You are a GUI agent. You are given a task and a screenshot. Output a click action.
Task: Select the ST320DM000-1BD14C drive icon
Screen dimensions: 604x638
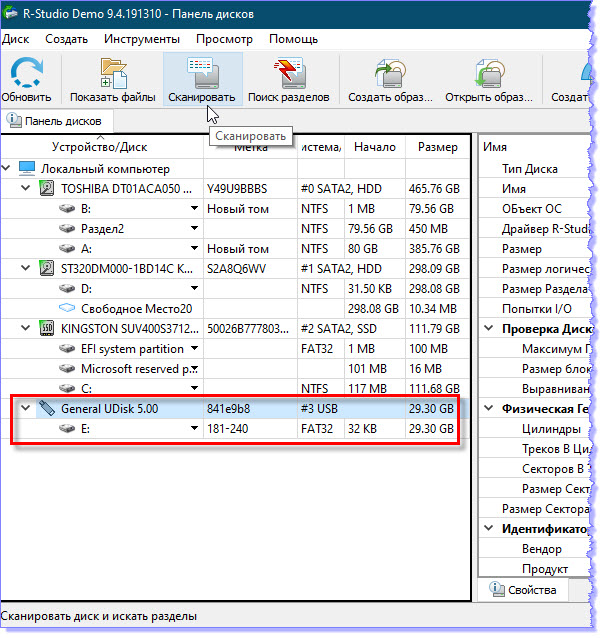(47, 269)
